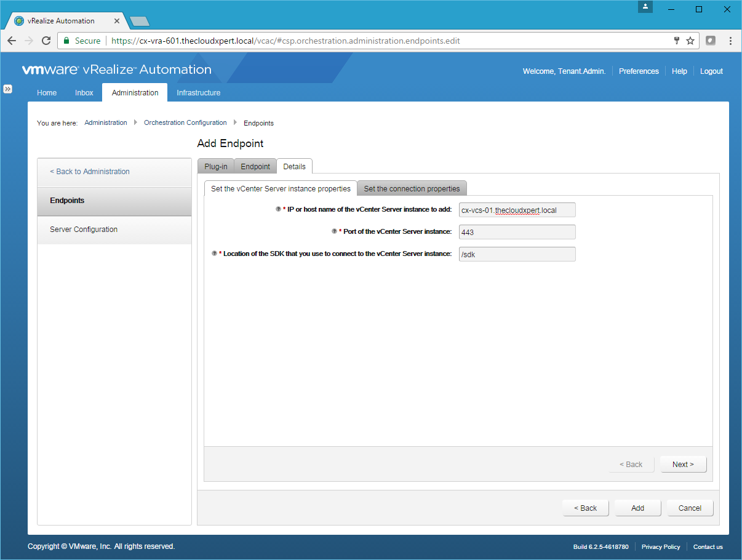The height and width of the screenshot is (560, 742).
Task: Open the Chrome three-dot menu
Action: [730, 41]
